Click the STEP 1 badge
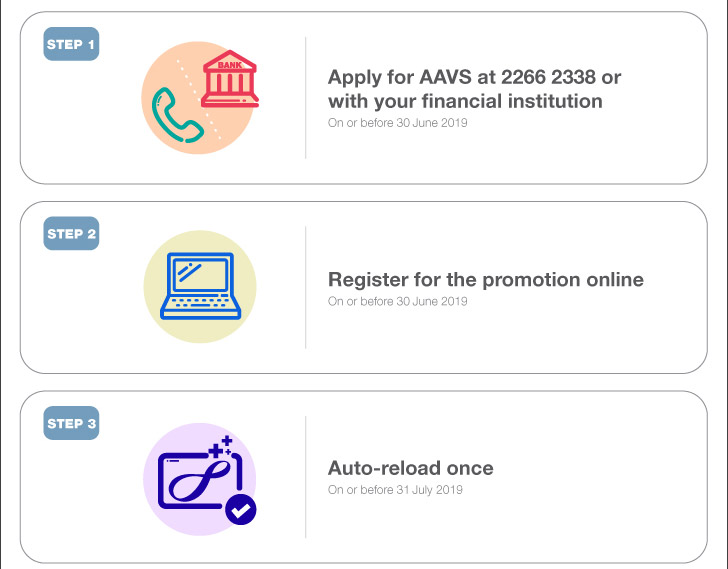This screenshot has width=728, height=569. (71, 44)
